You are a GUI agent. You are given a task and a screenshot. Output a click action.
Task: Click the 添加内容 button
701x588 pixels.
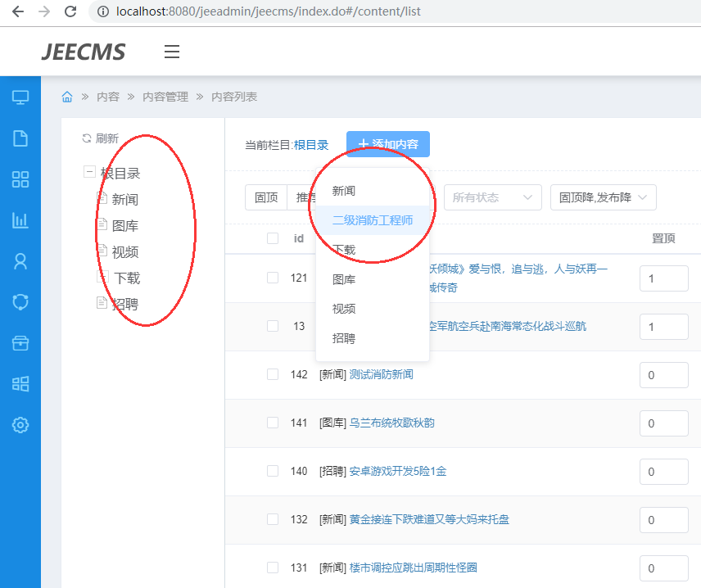click(x=388, y=144)
